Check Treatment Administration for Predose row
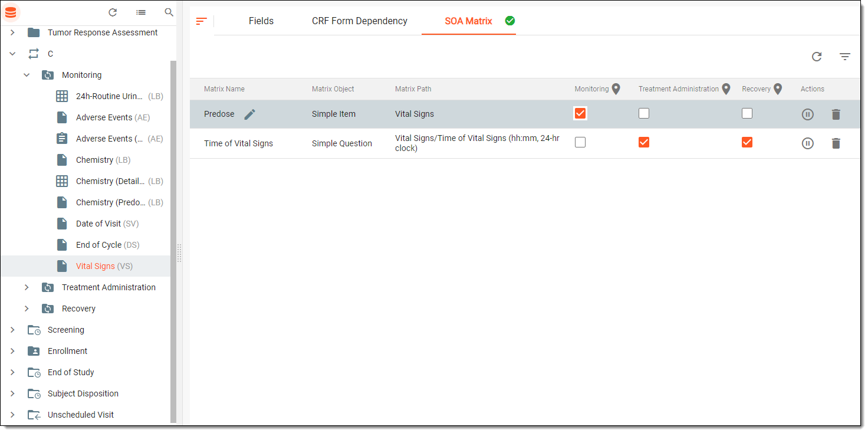This screenshot has width=868, height=433. pos(644,113)
